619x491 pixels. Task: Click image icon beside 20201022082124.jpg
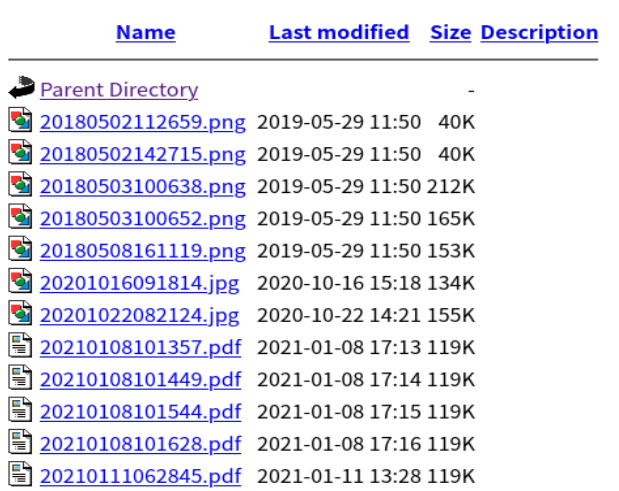21,313
